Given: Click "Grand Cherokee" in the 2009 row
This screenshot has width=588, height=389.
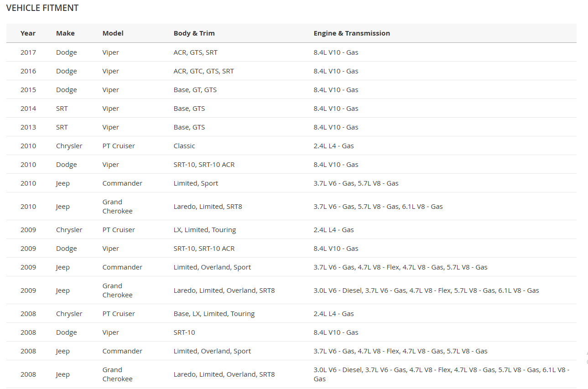Looking at the screenshot, I should pyautogui.click(x=118, y=290).
